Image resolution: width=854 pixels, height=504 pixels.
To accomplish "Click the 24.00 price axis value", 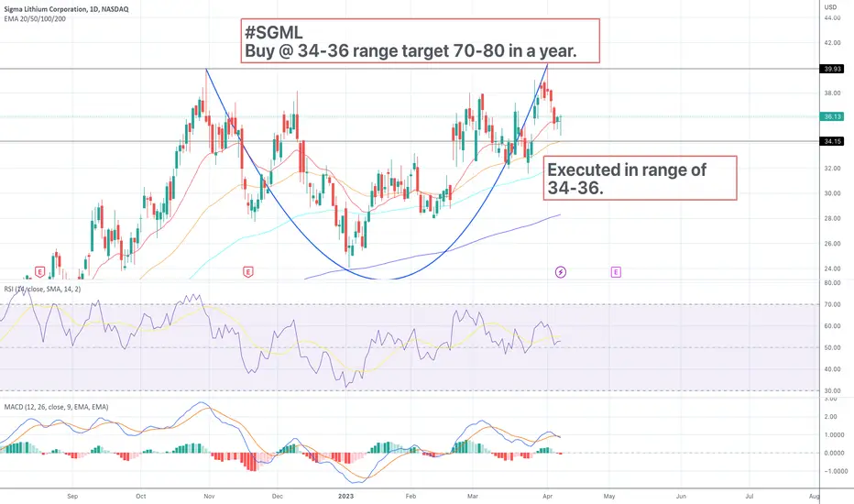I will click(832, 268).
